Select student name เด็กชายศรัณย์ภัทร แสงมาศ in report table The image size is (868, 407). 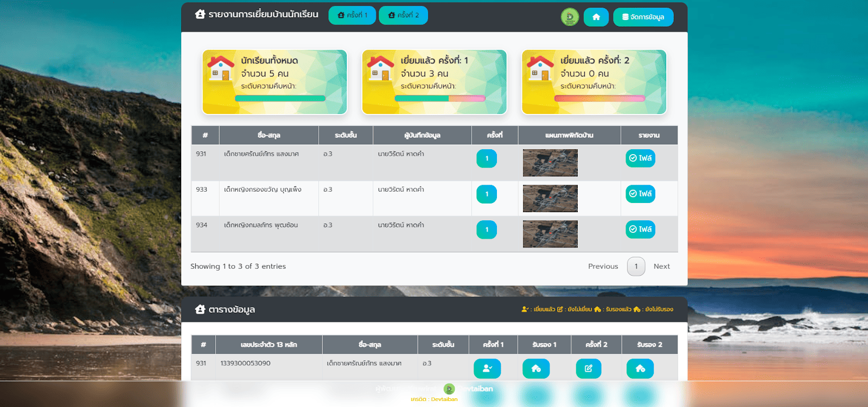tap(261, 154)
